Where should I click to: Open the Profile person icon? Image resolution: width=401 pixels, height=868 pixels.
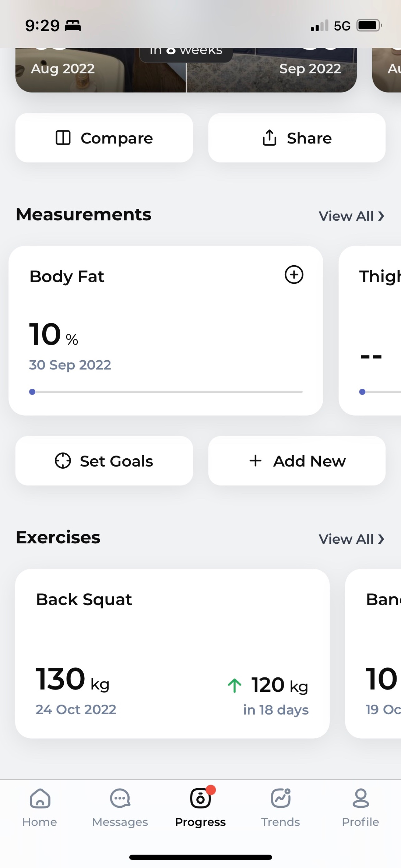pos(361,798)
